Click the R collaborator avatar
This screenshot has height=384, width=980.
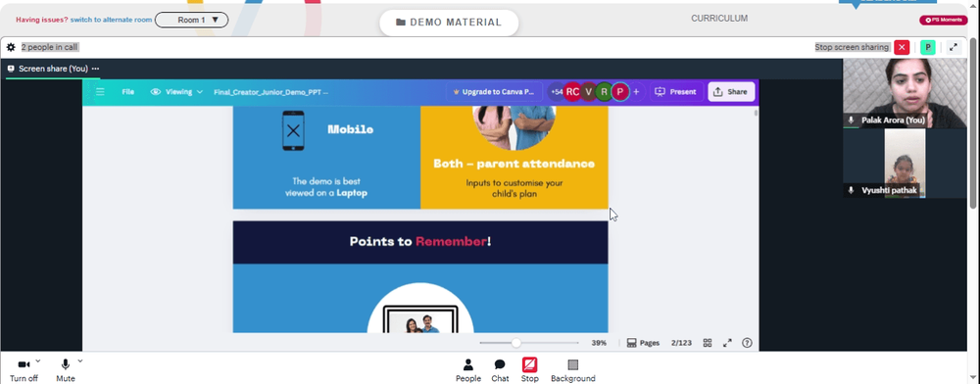[604, 92]
